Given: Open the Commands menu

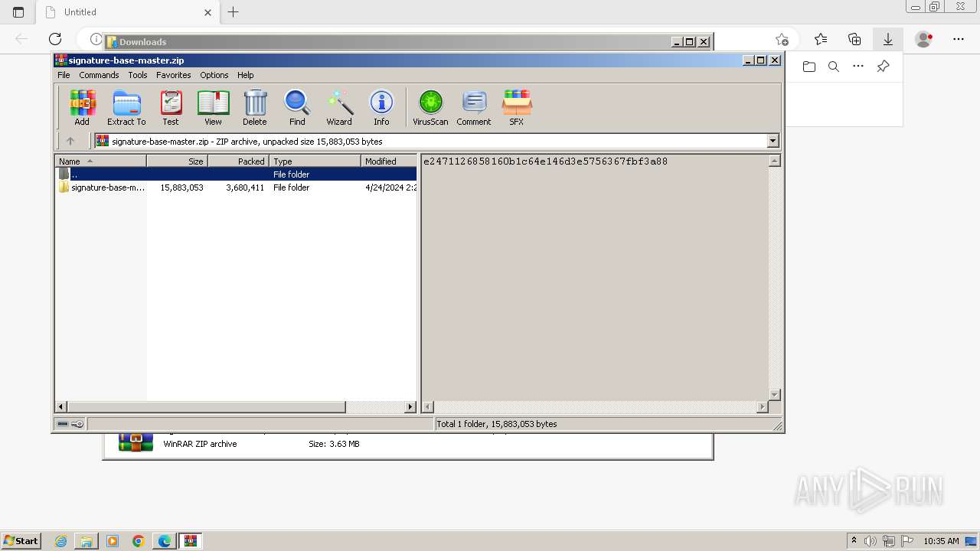Looking at the screenshot, I should coord(99,75).
